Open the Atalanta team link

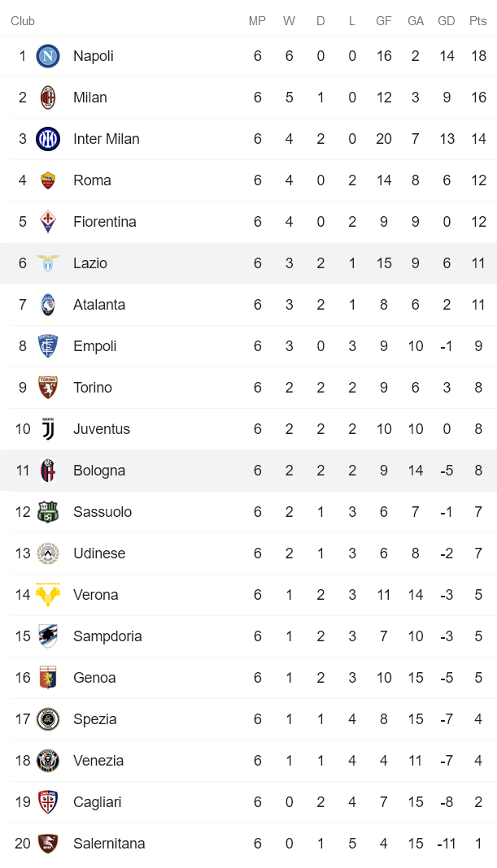[x=99, y=305]
